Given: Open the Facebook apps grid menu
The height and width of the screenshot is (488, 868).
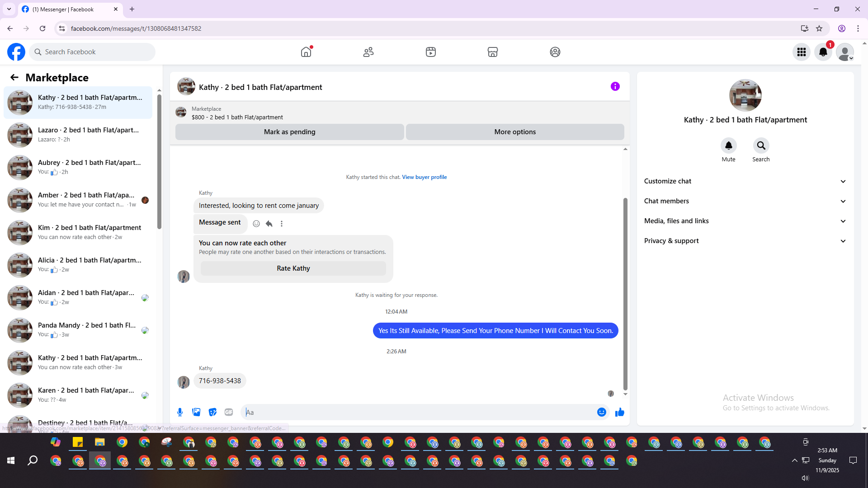Looking at the screenshot, I should point(801,52).
